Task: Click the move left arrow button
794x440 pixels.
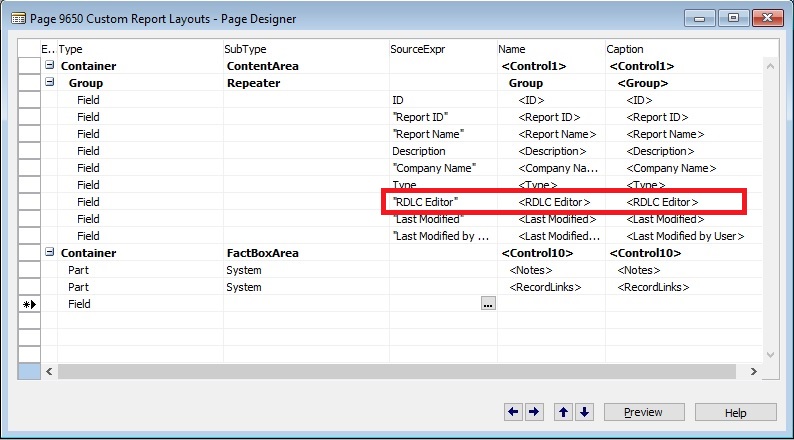Action: 514,412
